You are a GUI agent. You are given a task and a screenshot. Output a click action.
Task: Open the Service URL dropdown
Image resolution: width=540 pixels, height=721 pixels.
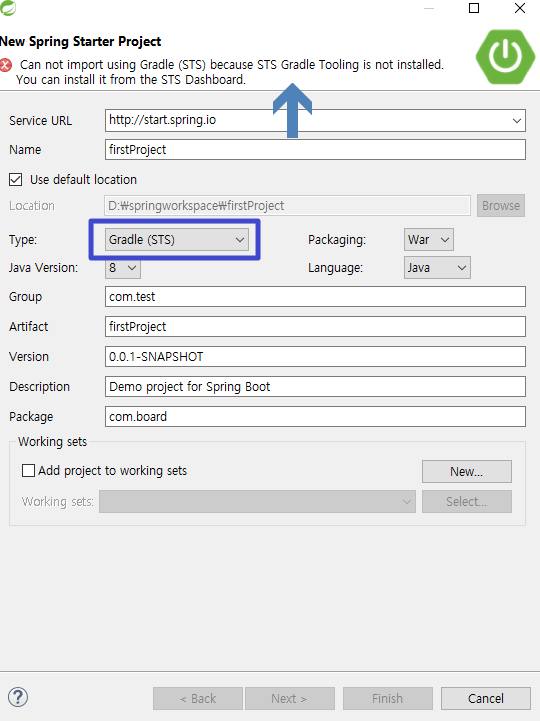coord(517,120)
